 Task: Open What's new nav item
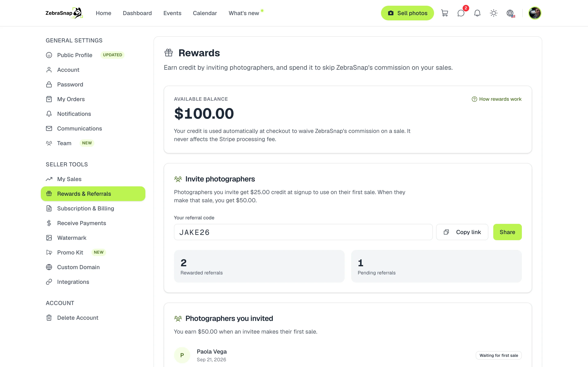pyautogui.click(x=244, y=13)
